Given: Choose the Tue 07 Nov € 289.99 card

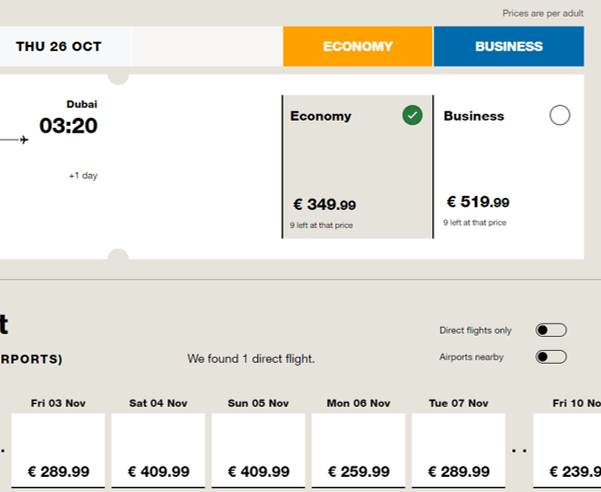Looking at the screenshot, I should click(459, 451).
